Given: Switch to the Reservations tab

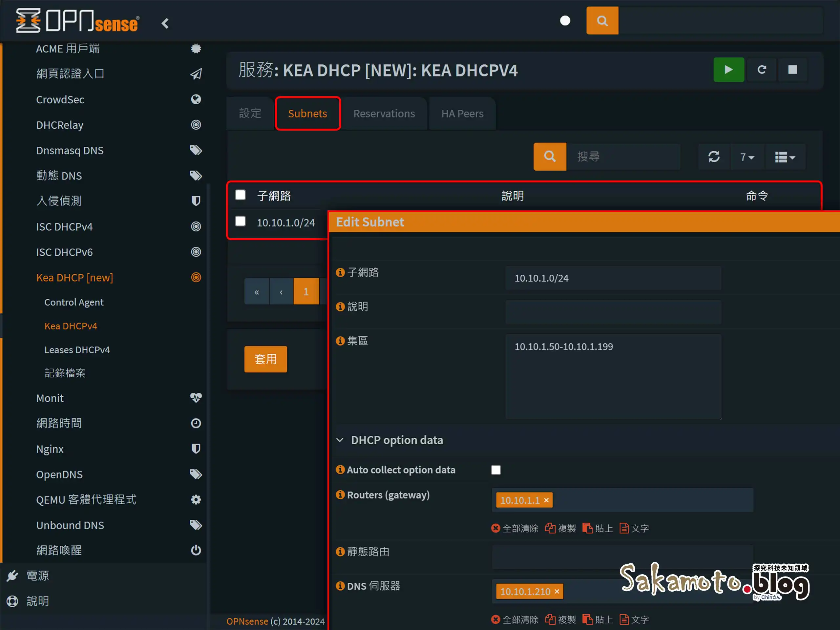Looking at the screenshot, I should pos(384,113).
